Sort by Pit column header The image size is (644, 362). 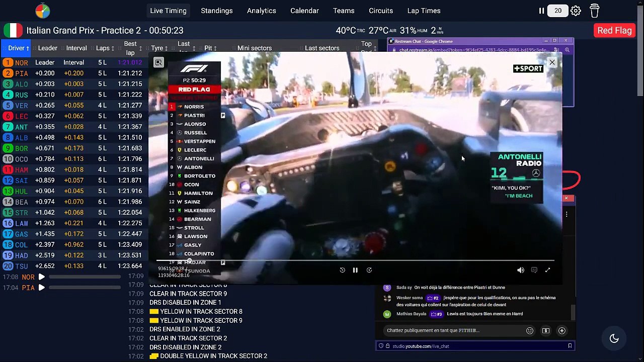[211, 48]
